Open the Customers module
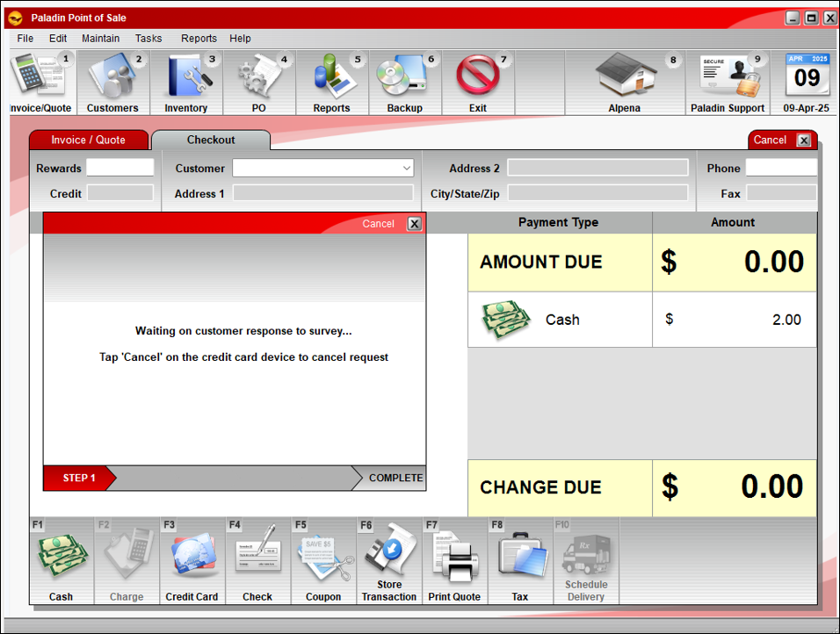This screenshot has height=634, width=840. pyautogui.click(x=113, y=83)
